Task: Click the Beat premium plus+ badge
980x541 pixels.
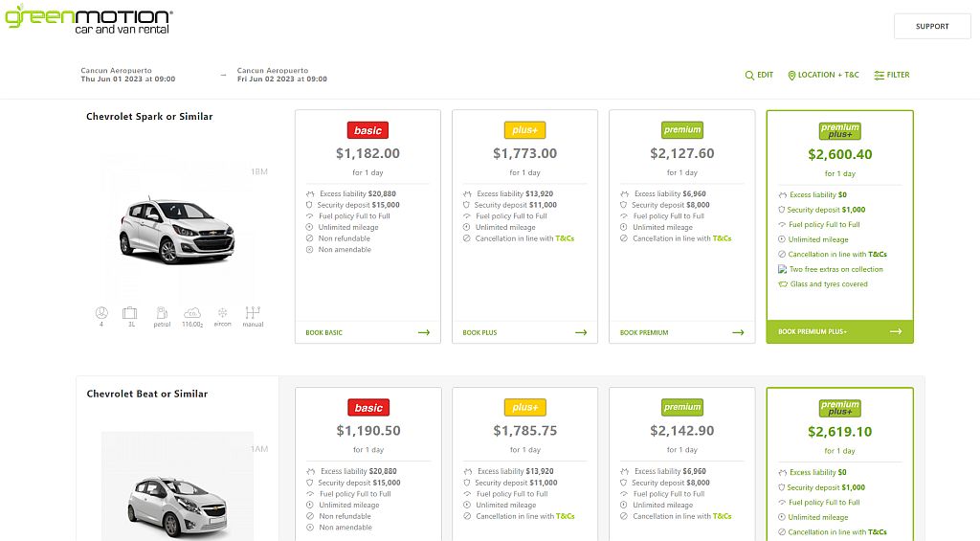Action: 839,409
